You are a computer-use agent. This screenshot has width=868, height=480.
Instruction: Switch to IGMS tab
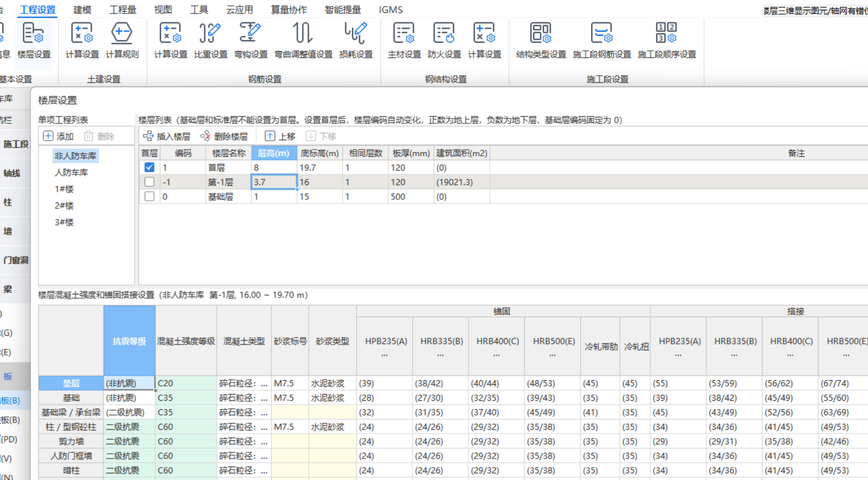[x=391, y=10]
